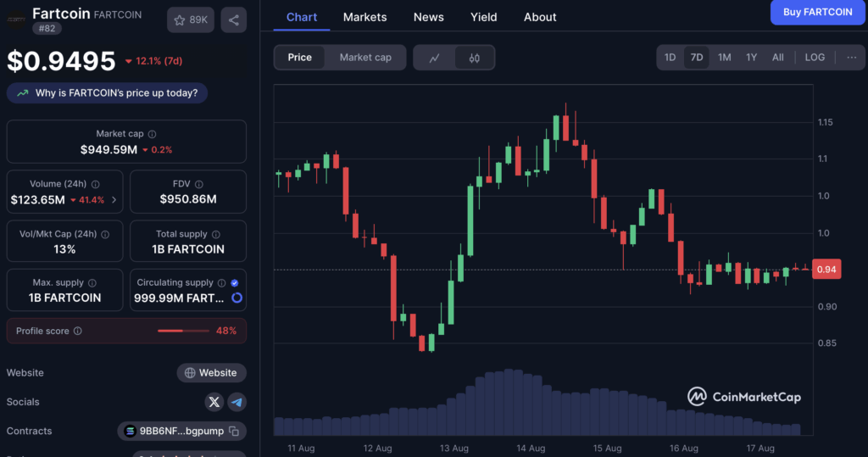Toggle LOG scale on chart
Image resolution: width=868 pixels, height=457 pixels.
815,57
